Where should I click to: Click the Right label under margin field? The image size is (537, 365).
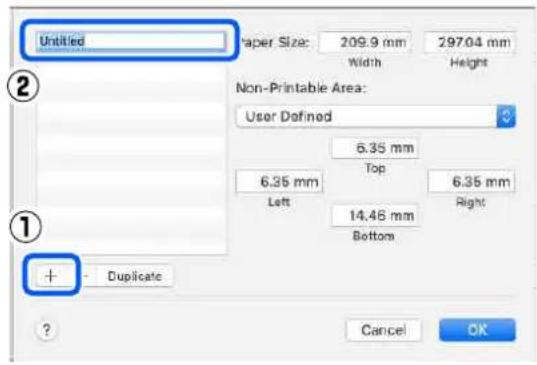tap(471, 202)
